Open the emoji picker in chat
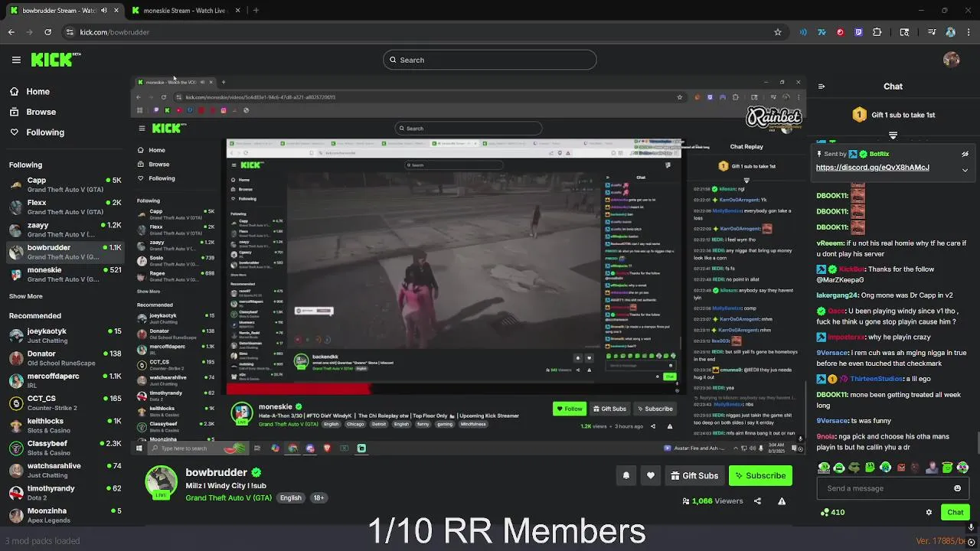Viewport: 980px width, 551px height. click(957, 488)
